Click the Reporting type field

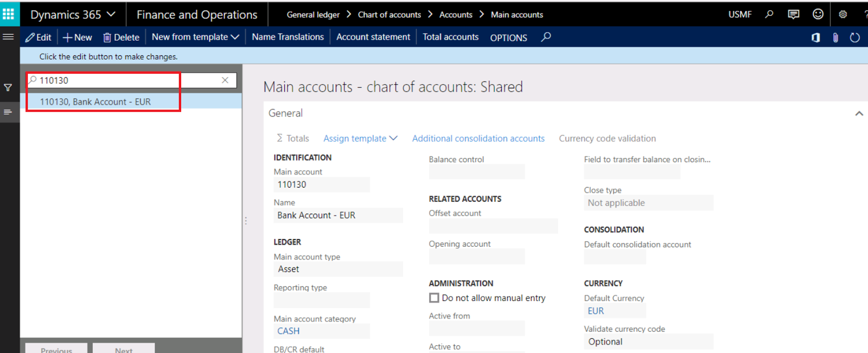pyautogui.click(x=321, y=300)
